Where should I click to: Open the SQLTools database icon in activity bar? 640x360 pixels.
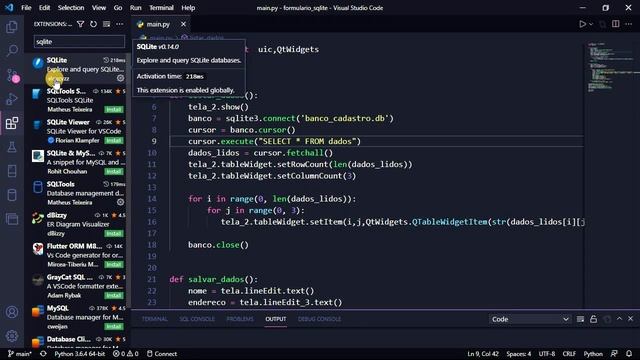[x=12, y=195]
